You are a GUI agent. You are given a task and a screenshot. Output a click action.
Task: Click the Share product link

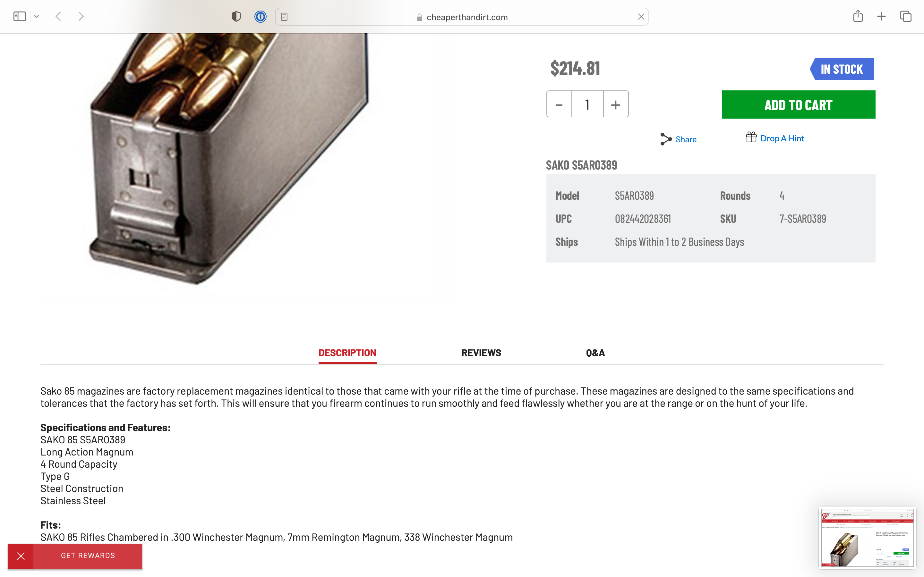(679, 139)
